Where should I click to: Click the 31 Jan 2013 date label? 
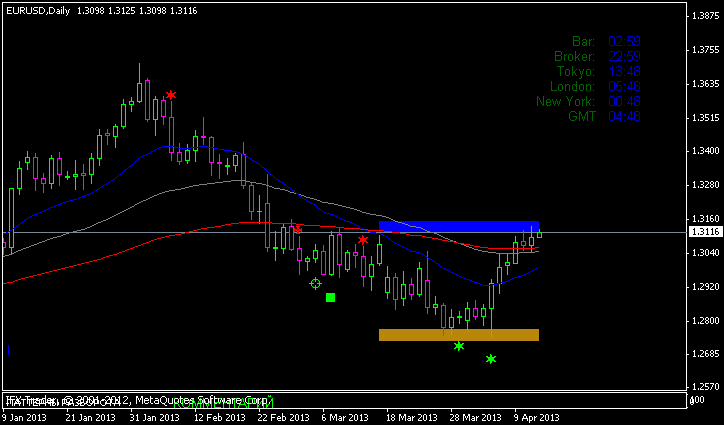click(x=154, y=417)
